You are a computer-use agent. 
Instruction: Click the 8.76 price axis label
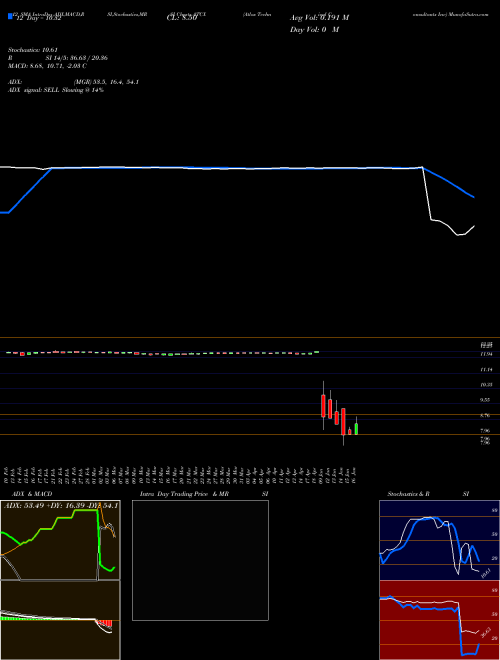tap(487, 415)
